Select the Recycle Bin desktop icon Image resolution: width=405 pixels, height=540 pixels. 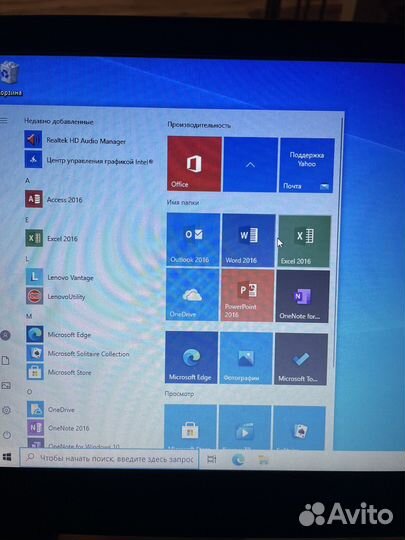[x=10, y=78]
